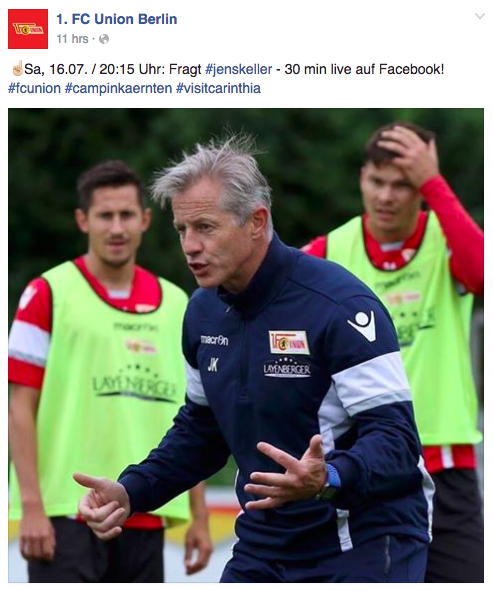The height and width of the screenshot is (591, 493).
Task: Open the #fcunion hashtag
Action: pyautogui.click(x=34, y=88)
